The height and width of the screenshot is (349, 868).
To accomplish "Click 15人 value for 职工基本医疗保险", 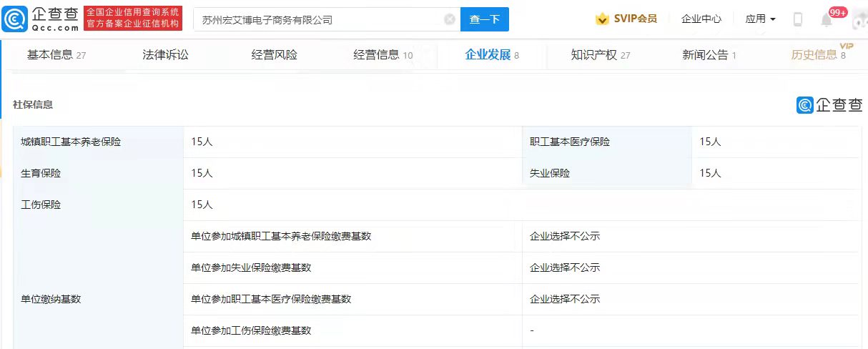I will [710, 142].
